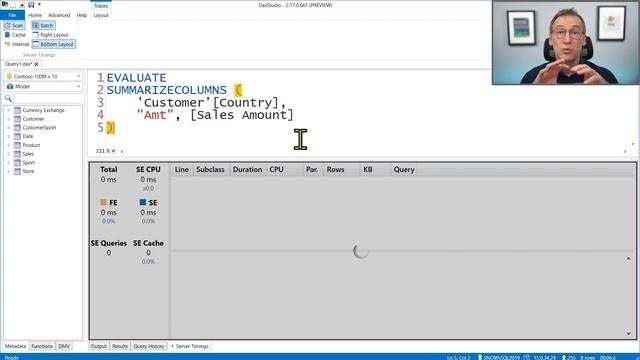This screenshot has height=360, width=640.
Task: Click the orange FE color swatch
Action: click(103, 202)
